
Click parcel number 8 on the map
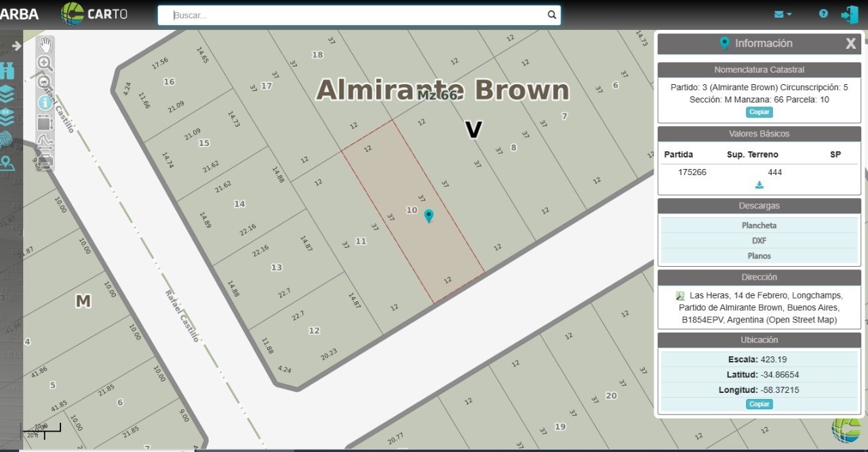click(513, 147)
